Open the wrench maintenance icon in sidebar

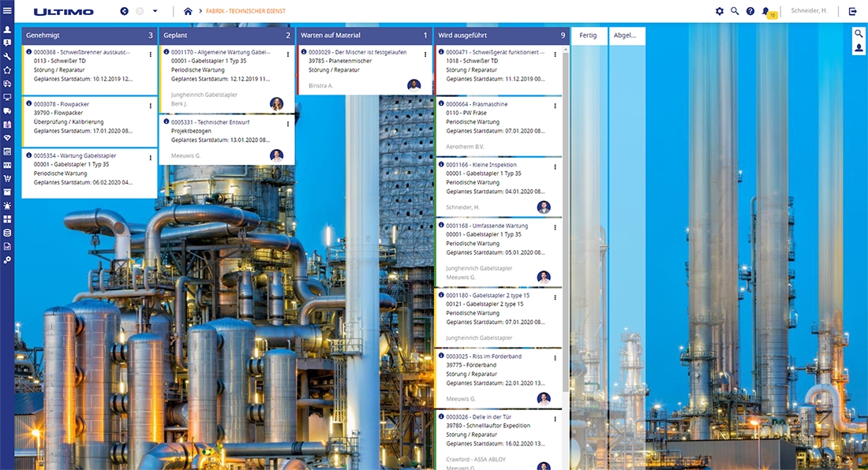tap(7, 57)
